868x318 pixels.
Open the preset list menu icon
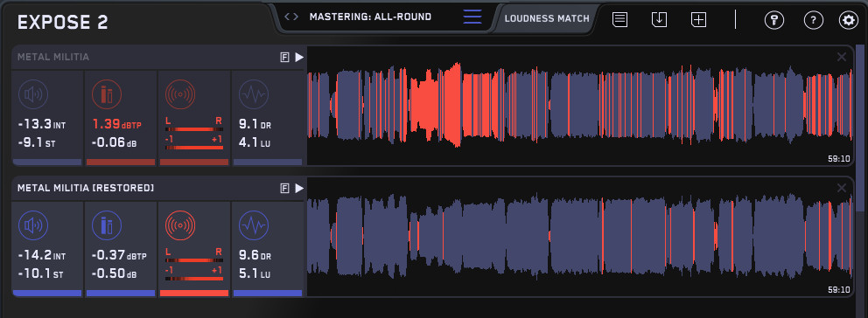tap(472, 17)
